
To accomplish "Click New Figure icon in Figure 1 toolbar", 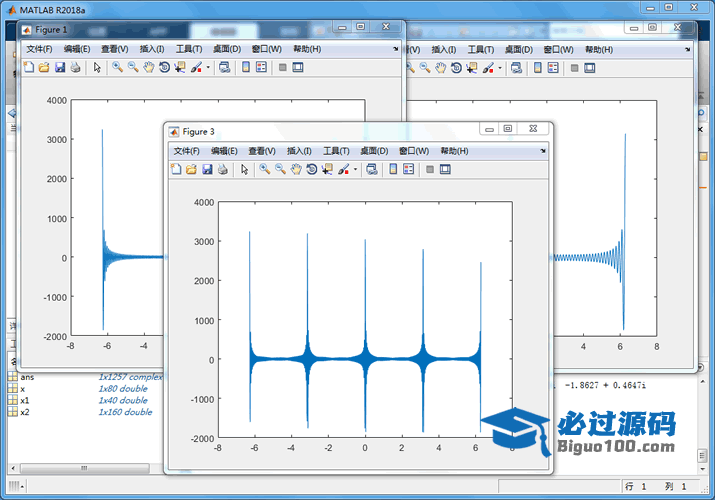I will tap(29, 67).
